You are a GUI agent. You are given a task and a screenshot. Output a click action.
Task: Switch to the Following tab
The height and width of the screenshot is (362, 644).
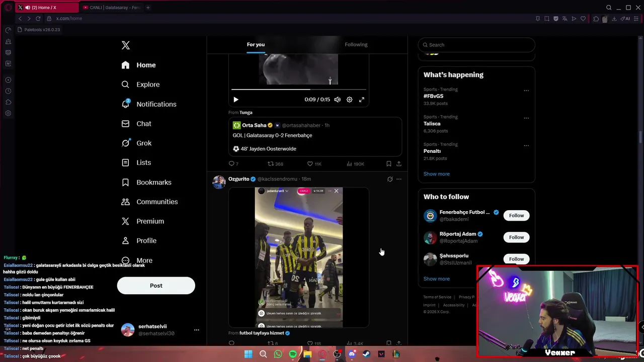[356, 44]
